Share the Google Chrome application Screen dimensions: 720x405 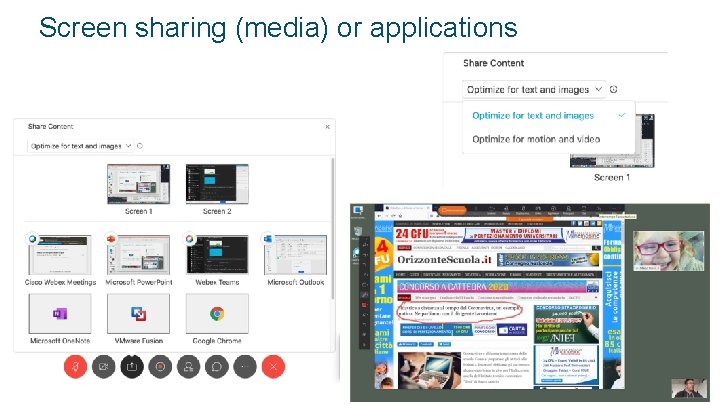(x=217, y=314)
